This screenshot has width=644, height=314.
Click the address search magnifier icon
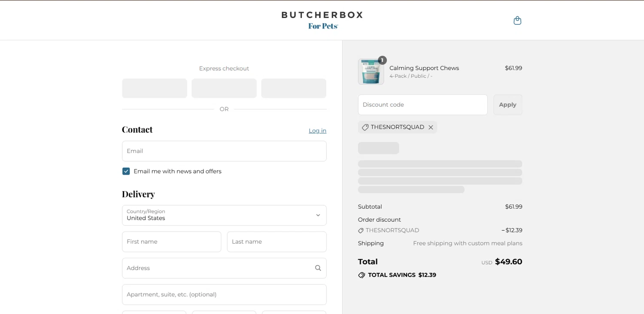[x=318, y=268]
